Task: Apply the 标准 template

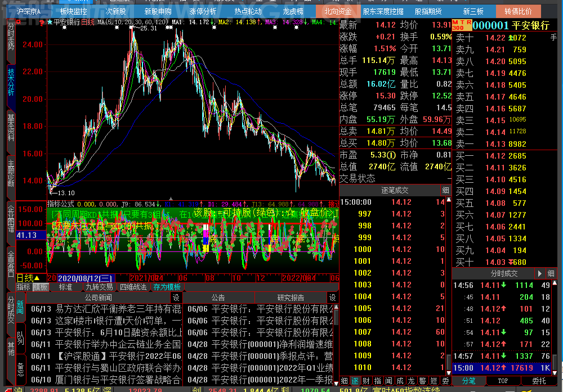Action: click(x=65, y=287)
